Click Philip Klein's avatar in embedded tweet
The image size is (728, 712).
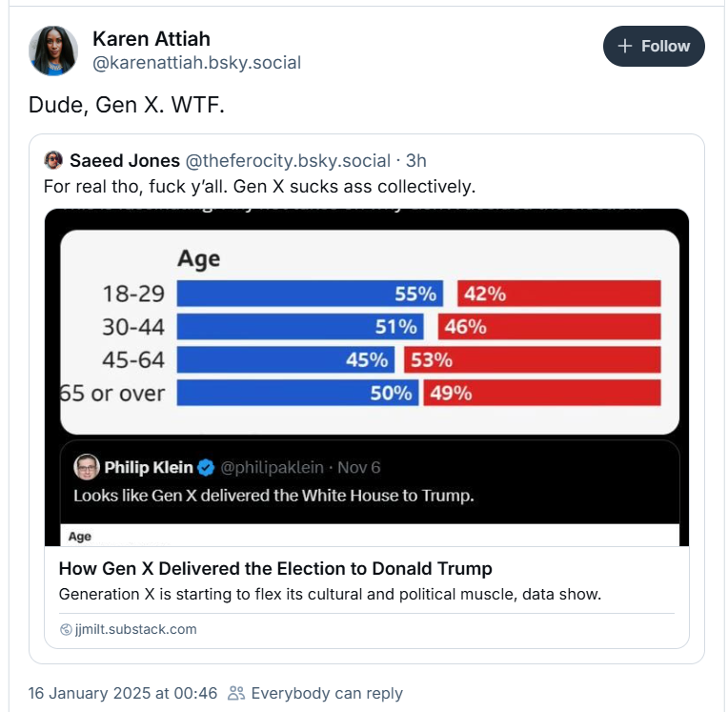(x=87, y=467)
